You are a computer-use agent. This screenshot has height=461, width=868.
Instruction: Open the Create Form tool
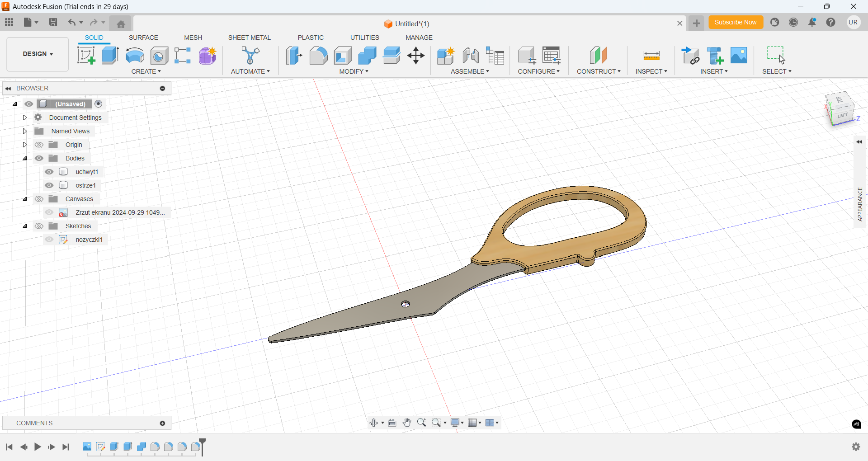tap(208, 56)
